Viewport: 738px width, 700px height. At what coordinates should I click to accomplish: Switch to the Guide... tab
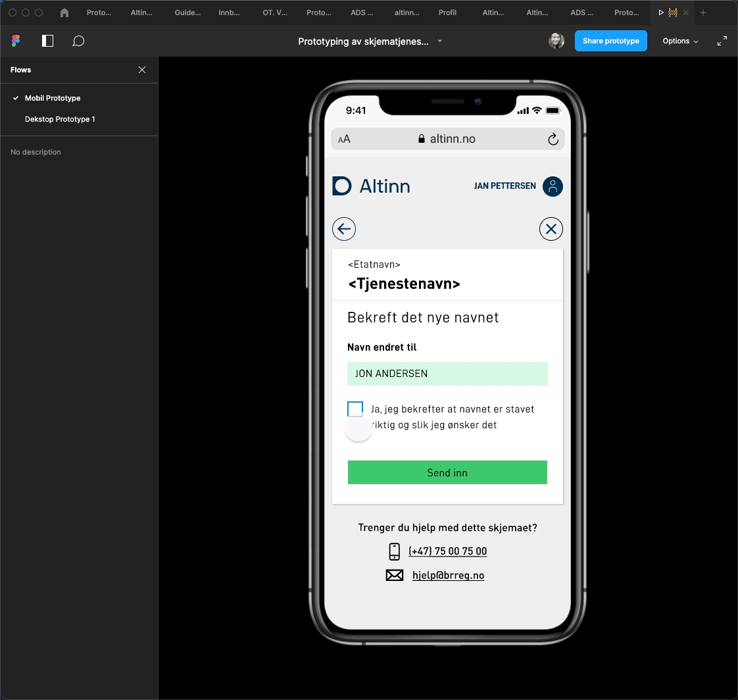pos(187,12)
